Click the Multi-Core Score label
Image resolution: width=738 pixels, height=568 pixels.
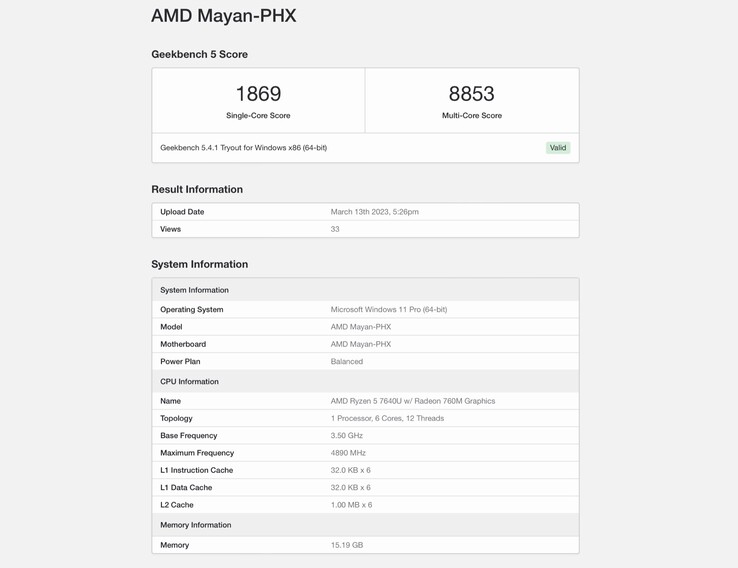[471, 116]
